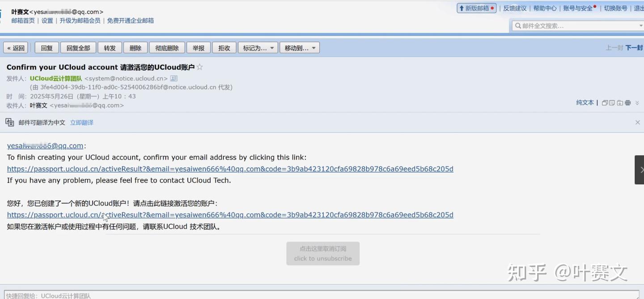Image resolution: width=644 pixels, height=299 pixels.
Task: Switch to 纯文本 view
Action: (x=585, y=102)
